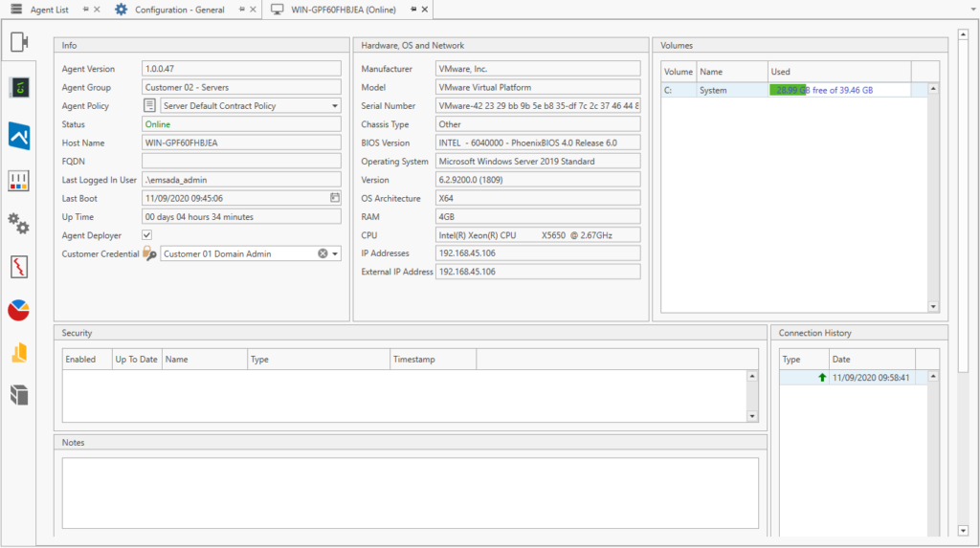This screenshot has width=980, height=548.
Task: Sort Volumes by Name column
Action: (732, 72)
